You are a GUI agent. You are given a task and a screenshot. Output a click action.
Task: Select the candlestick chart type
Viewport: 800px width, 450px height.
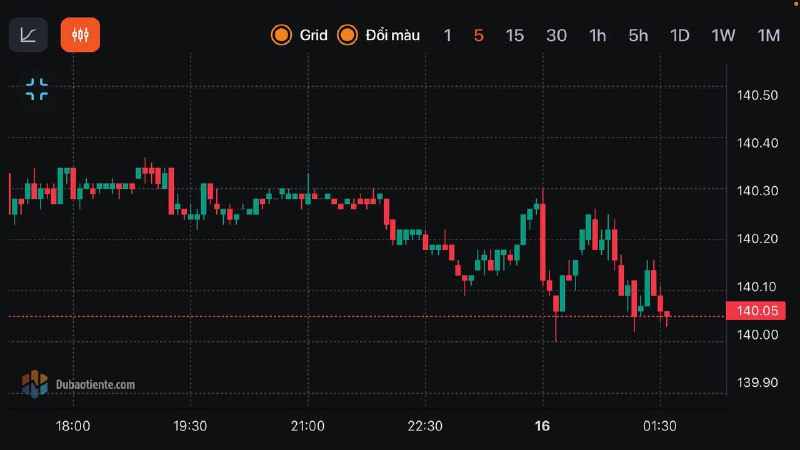tap(80, 35)
